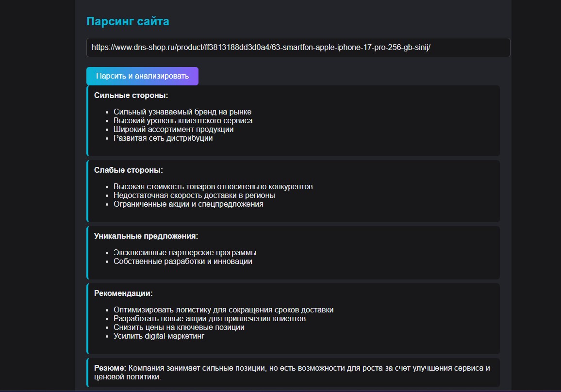Image resolution: width=561 pixels, height=392 pixels.
Task: Click the 'Парсинг сайта' heading
Action: click(128, 21)
